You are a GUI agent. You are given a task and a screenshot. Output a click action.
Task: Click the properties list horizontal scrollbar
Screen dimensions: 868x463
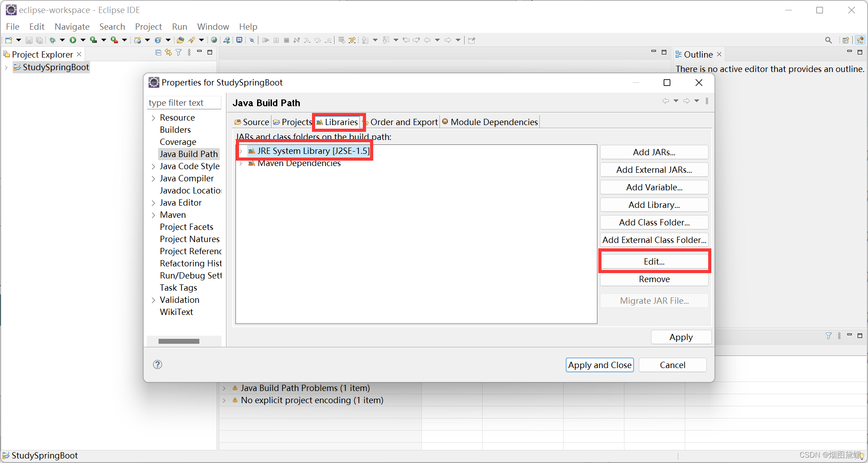click(x=179, y=341)
